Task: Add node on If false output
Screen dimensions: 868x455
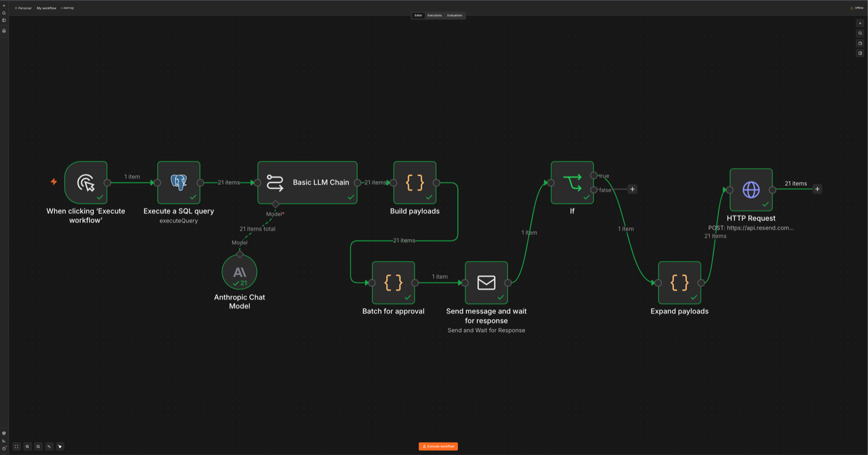Action: [x=632, y=189]
